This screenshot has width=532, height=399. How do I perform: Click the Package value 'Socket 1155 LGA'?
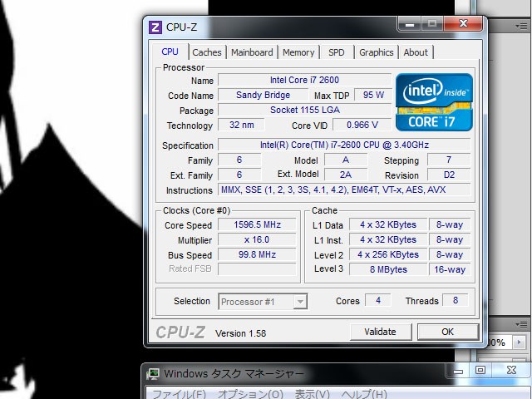click(x=304, y=110)
